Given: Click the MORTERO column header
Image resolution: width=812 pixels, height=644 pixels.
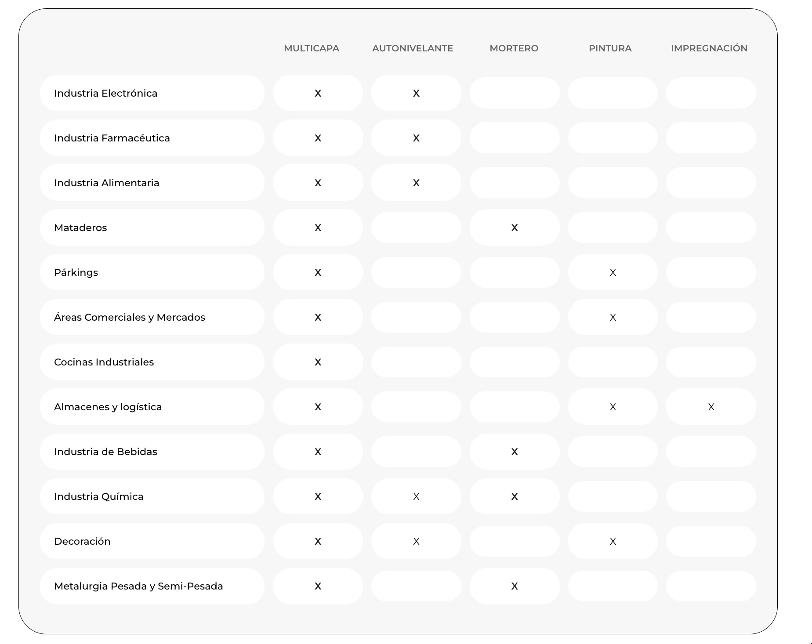Looking at the screenshot, I should pyautogui.click(x=514, y=48).
